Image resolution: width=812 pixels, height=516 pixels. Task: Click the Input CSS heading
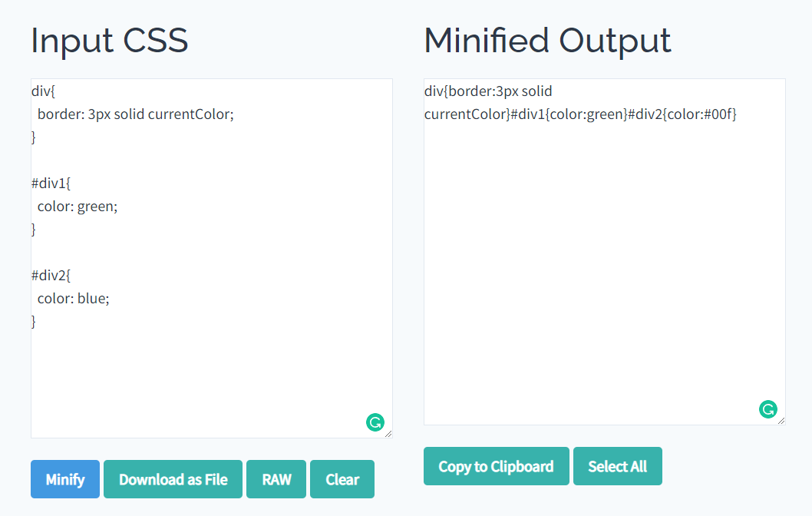(109, 41)
